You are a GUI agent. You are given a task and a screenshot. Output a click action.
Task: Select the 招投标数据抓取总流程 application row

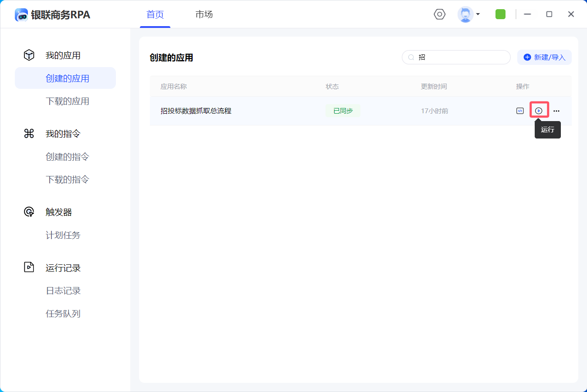click(196, 111)
